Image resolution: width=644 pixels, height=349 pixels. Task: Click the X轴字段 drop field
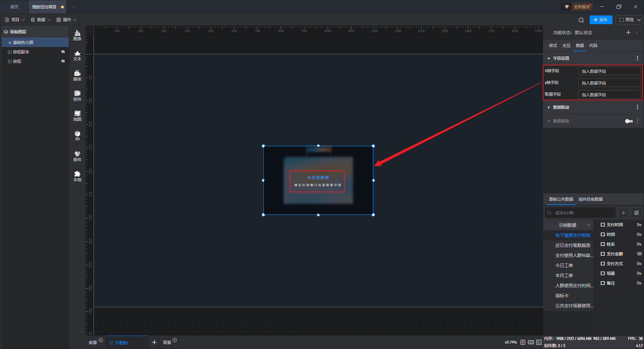tap(609, 71)
